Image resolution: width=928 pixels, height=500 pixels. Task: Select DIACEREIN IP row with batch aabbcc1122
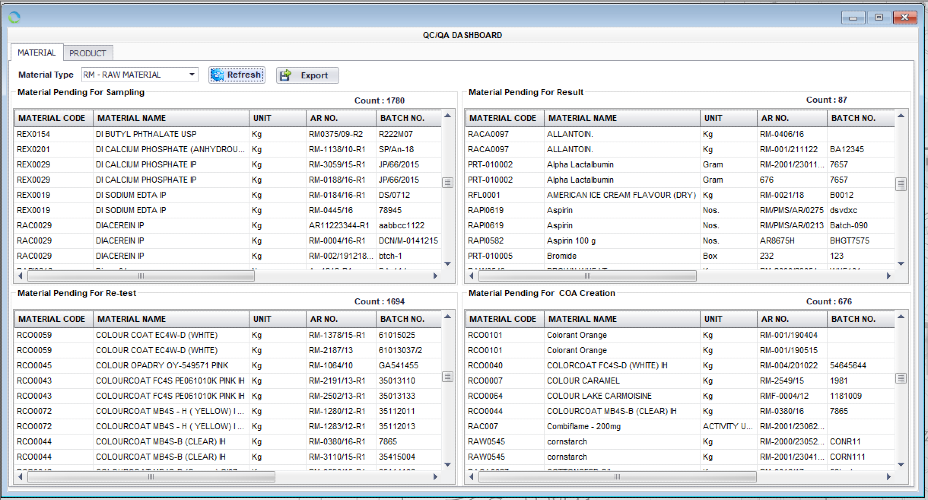tap(228, 225)
